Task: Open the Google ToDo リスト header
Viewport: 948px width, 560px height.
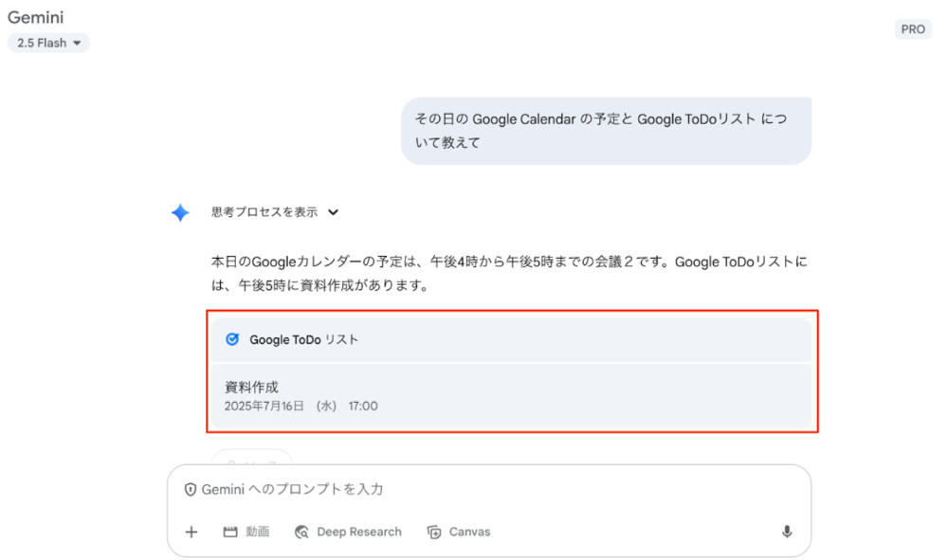Action: click(303, 339)
